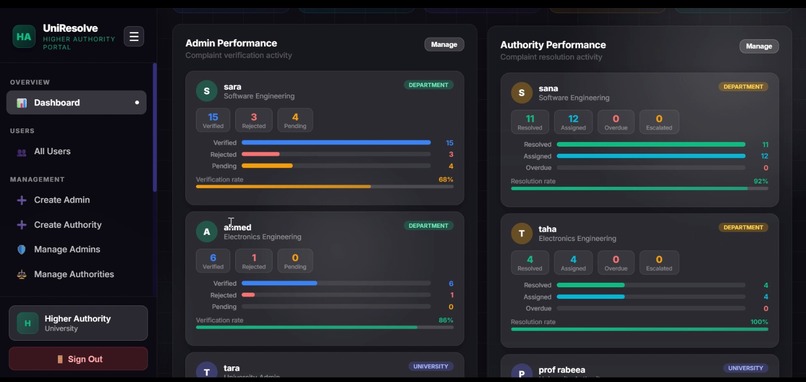
Task: Sign out of the portal
Action: (78, 359)
